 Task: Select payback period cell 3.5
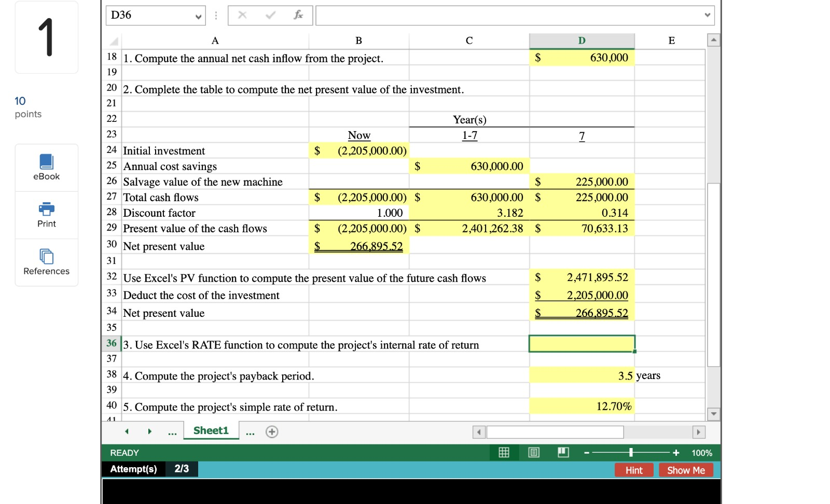click(x=582, y=375)
